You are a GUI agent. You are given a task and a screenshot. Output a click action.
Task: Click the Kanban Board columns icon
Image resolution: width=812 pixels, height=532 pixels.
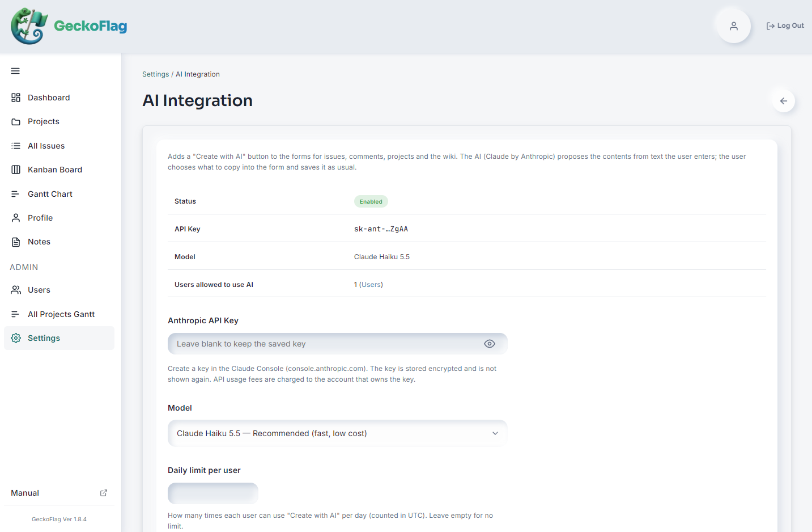click(16, 170)
